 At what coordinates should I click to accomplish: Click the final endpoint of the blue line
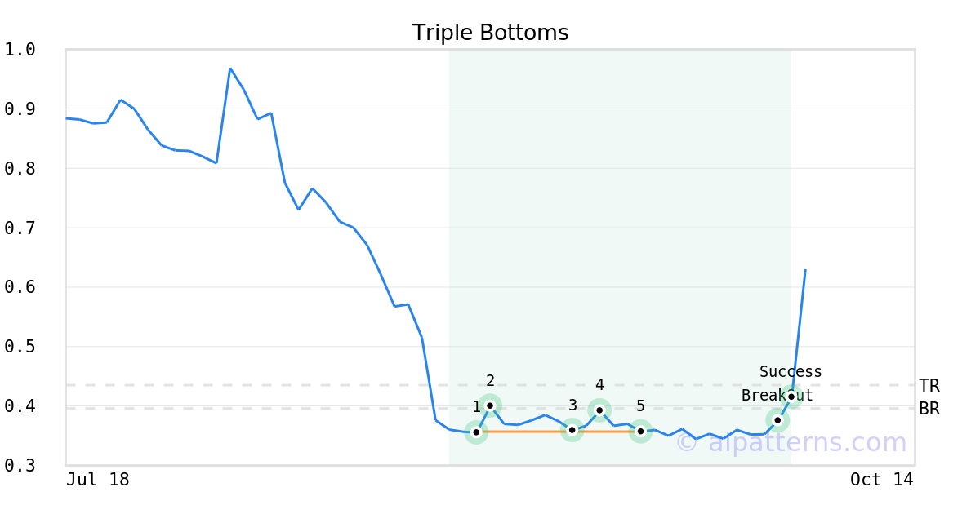click(x=805, y=270)
